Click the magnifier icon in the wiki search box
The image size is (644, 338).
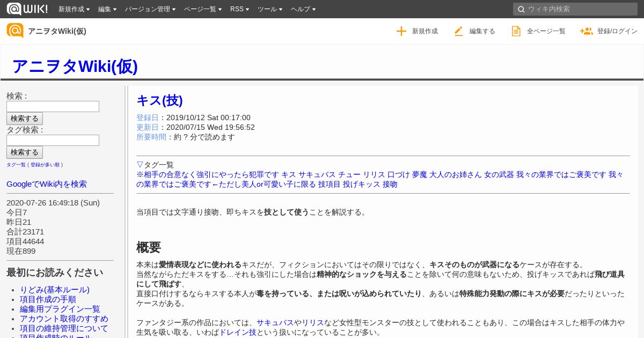click(x=521, y=9)
